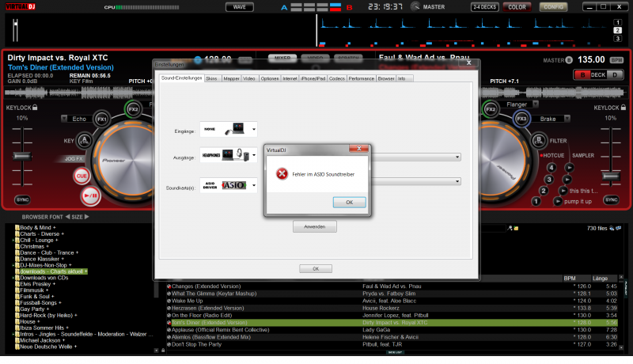The width and height of the screenshot is (633, 364).
Task: Activate FX3 on the right deck
Action: click(521, 119)
